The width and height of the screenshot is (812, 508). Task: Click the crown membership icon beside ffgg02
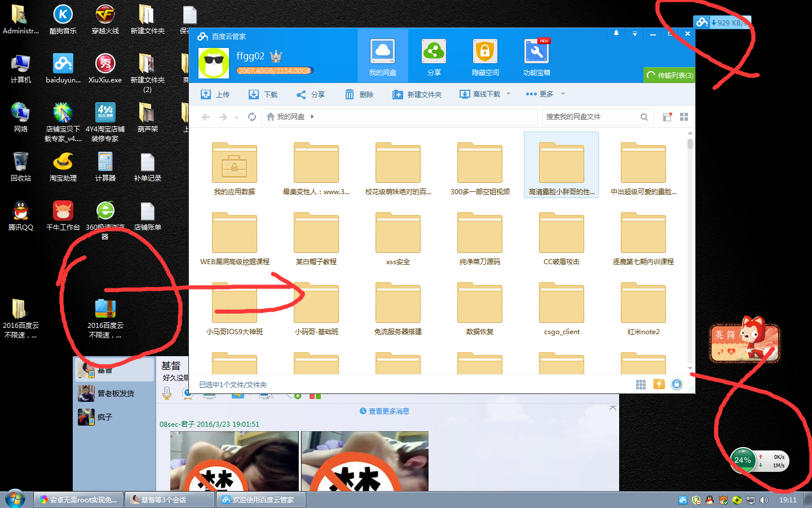(276, 56)
